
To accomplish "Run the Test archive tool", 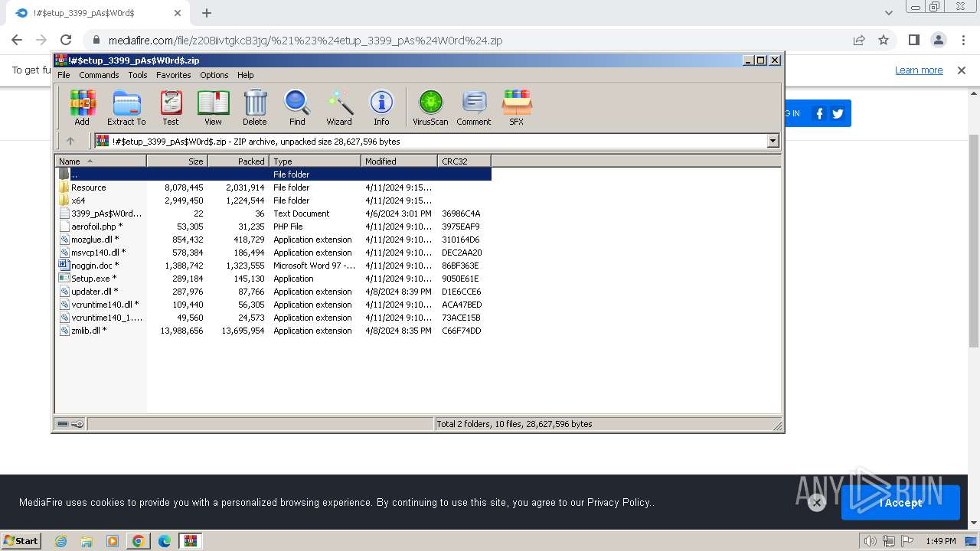I will point(171,108).
